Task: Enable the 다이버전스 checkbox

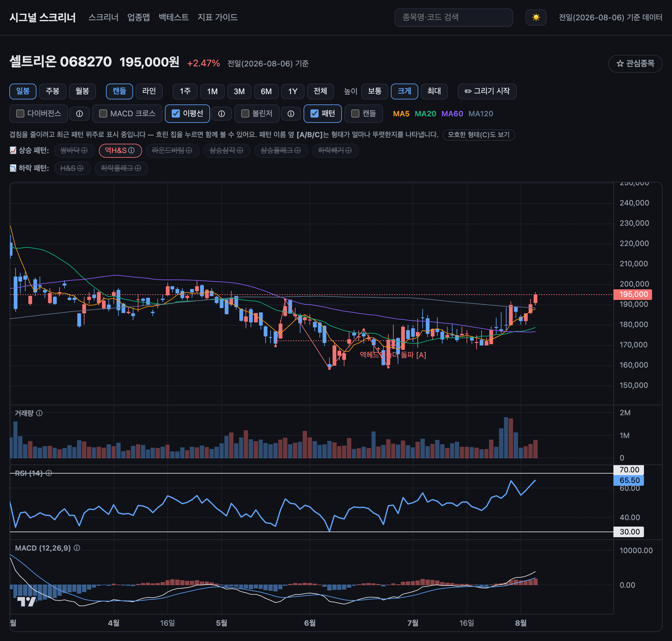Action: click(21, 113)
